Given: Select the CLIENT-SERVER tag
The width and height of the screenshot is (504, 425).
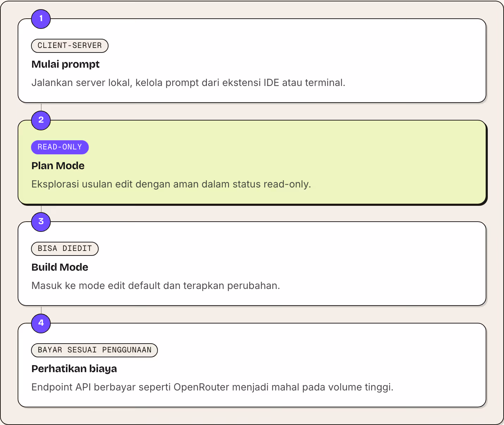Looking at the screenshot, I should (x=70, y=45).
